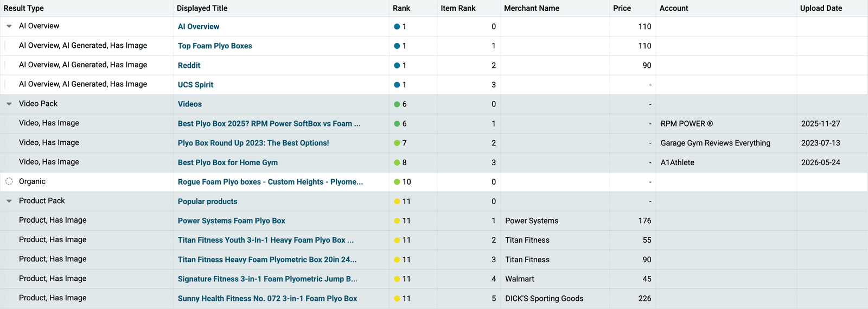Select the Video Pack result type label
Image resolution: width=868 pixels, height=309 pixels.
coord(38,104)
